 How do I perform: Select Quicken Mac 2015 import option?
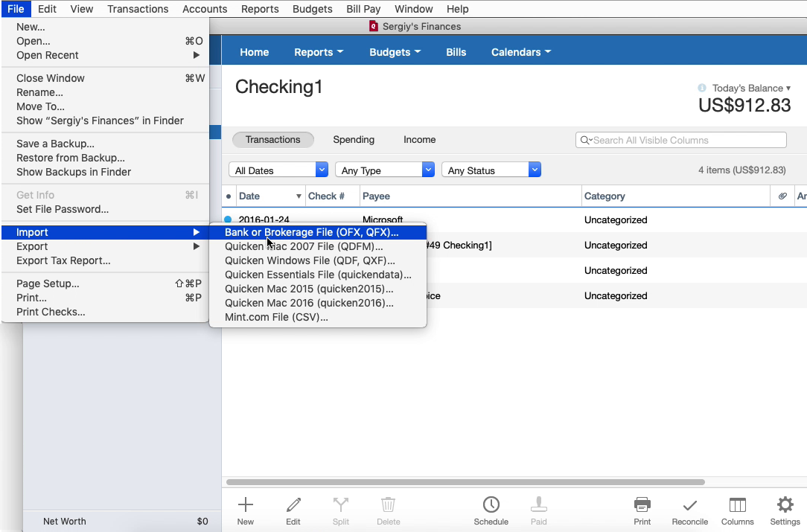pos(318,289)
